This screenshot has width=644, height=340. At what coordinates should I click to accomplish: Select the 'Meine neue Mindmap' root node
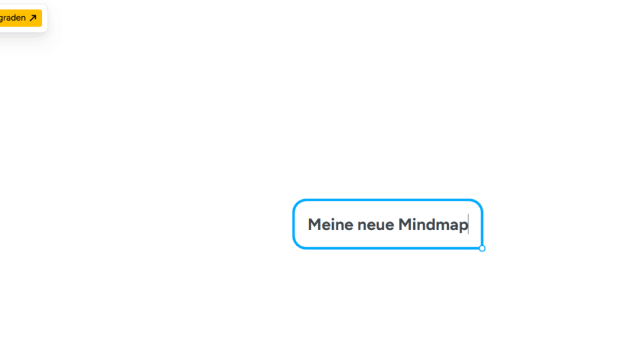[x=387, y=224]
